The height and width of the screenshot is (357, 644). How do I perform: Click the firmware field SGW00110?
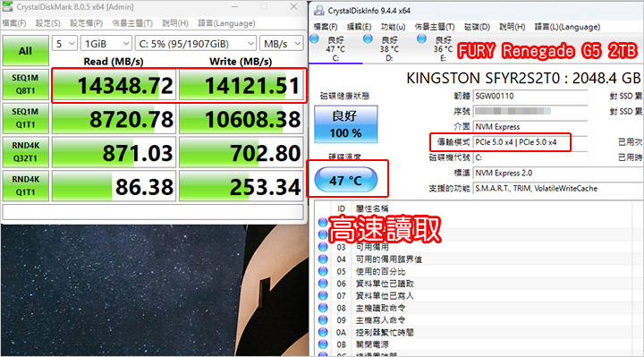530,96
